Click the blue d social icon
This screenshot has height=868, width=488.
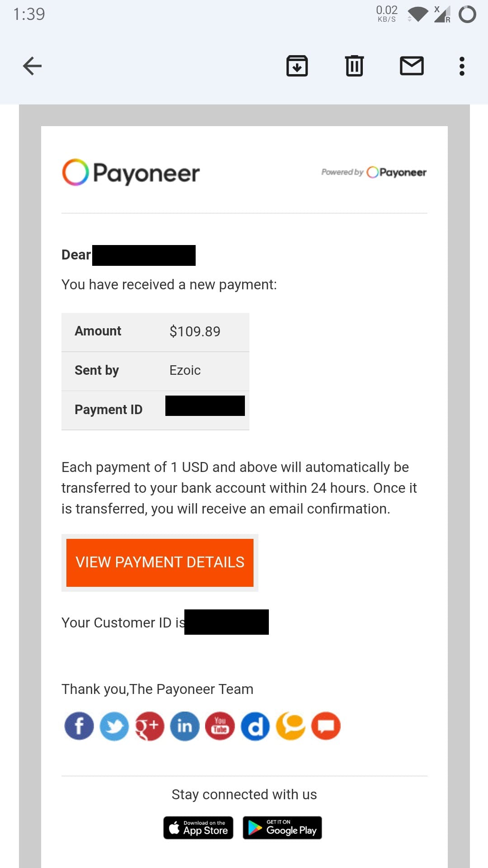coord(255,726)
